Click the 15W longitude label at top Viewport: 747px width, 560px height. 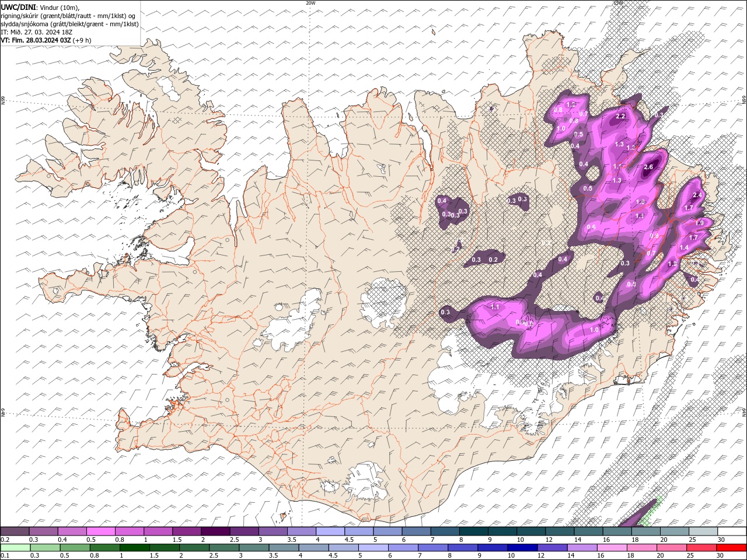click(x=618, y=3)
